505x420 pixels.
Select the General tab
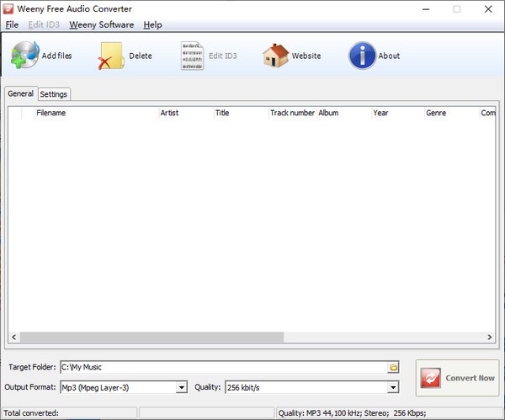pos(20,93)
